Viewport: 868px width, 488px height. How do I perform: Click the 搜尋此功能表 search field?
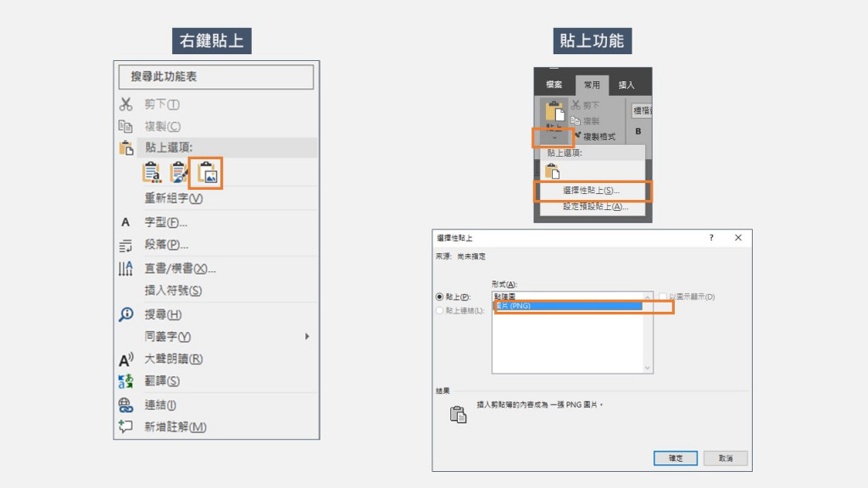pos(216,76)
